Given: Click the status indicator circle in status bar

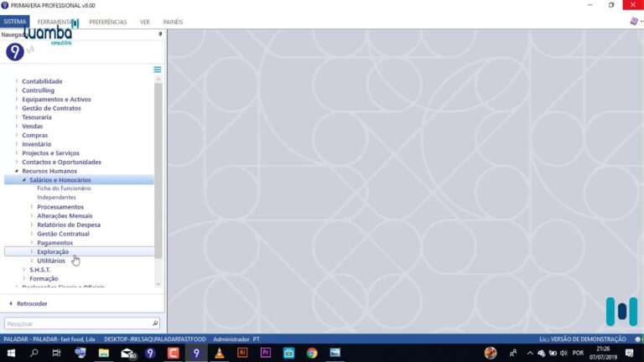Looking at the screenshot, I should 638,339.
